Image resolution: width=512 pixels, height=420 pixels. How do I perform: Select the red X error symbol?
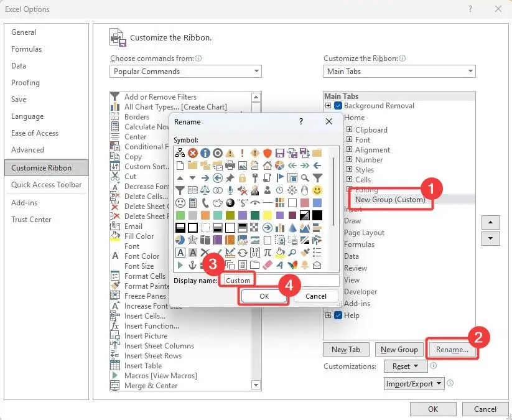click(193, 153)
